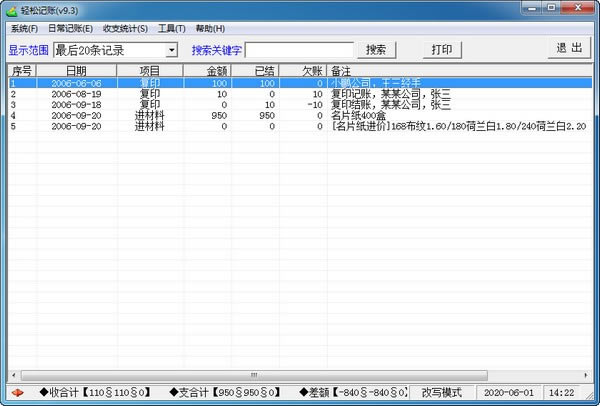Open the 显示范围 dropdown list
Viewport: 600px width, 406px height.
coord(171,50)
